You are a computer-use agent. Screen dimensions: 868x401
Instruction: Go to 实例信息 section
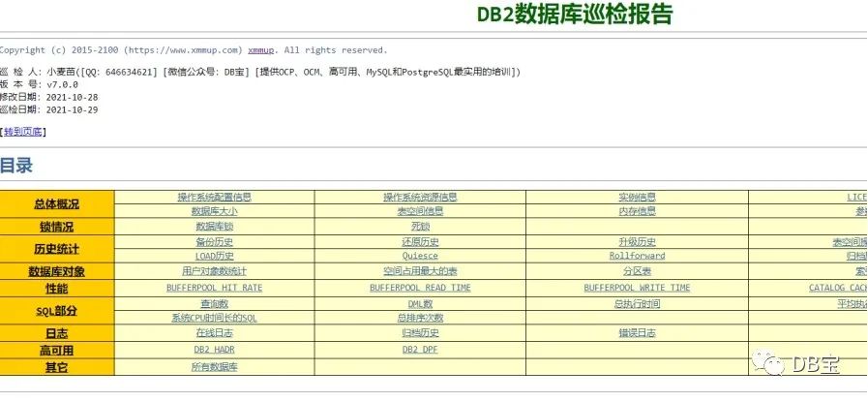tap(637, 198)
